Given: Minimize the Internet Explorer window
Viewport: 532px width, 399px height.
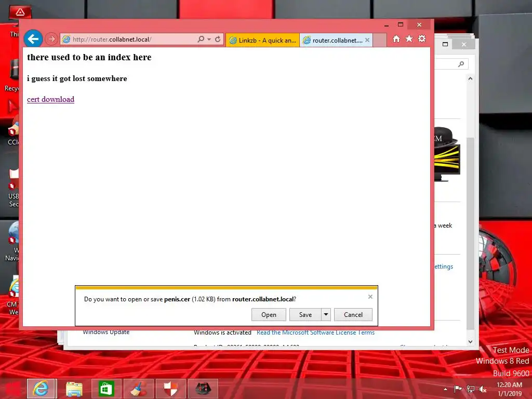Looking at the screenshot, I should (x=387, y=25).
